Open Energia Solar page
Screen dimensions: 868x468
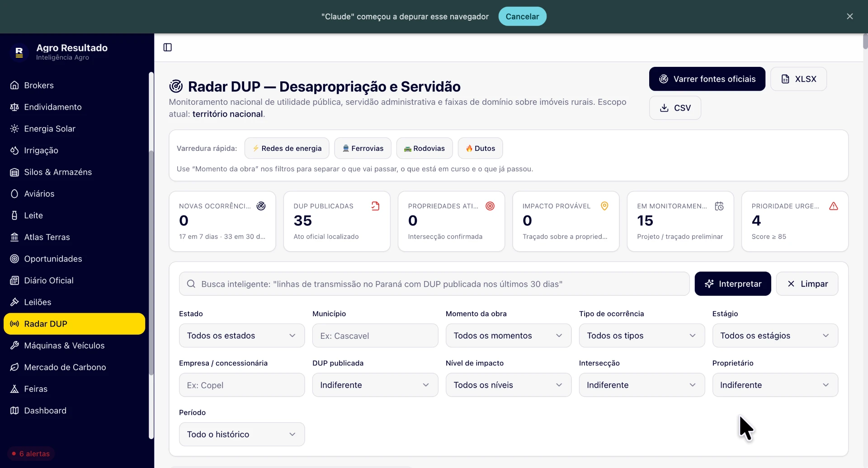click(x=74, y=129)
